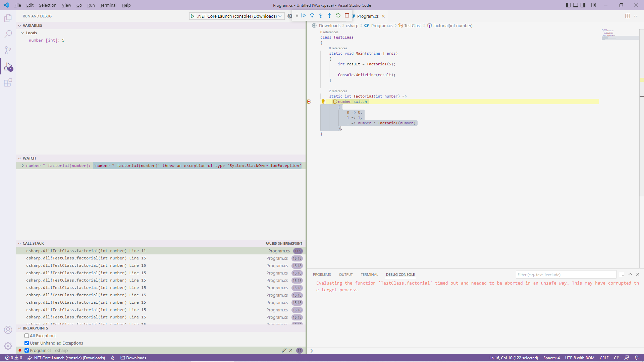Open Source Control view in activity bar

tap(8, 50)
